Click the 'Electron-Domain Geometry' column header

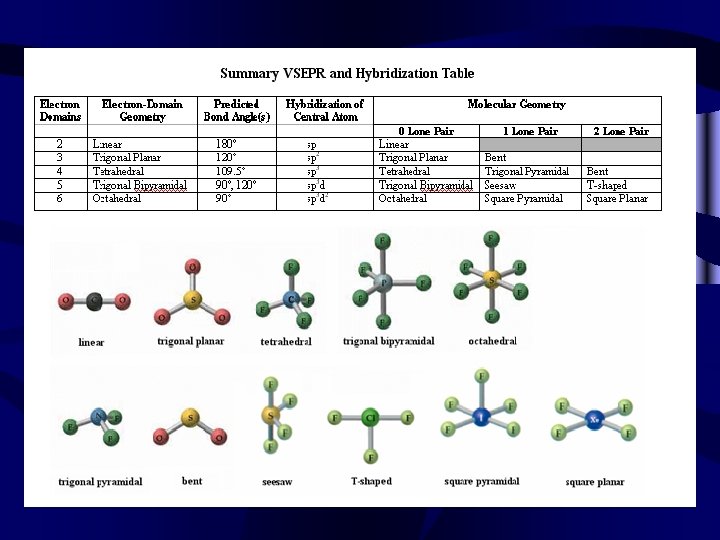tap(142, 110)
